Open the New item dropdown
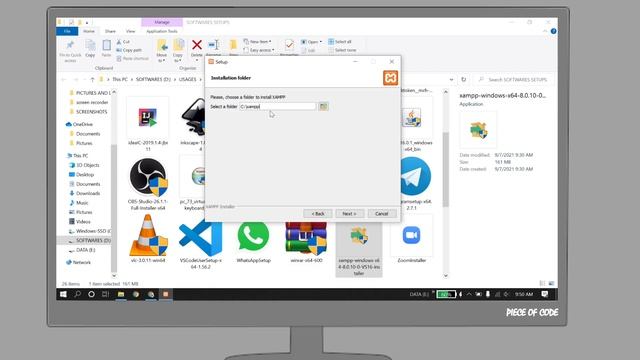The height and width of the screenshot is (360, 640). (x=258, y=42)
